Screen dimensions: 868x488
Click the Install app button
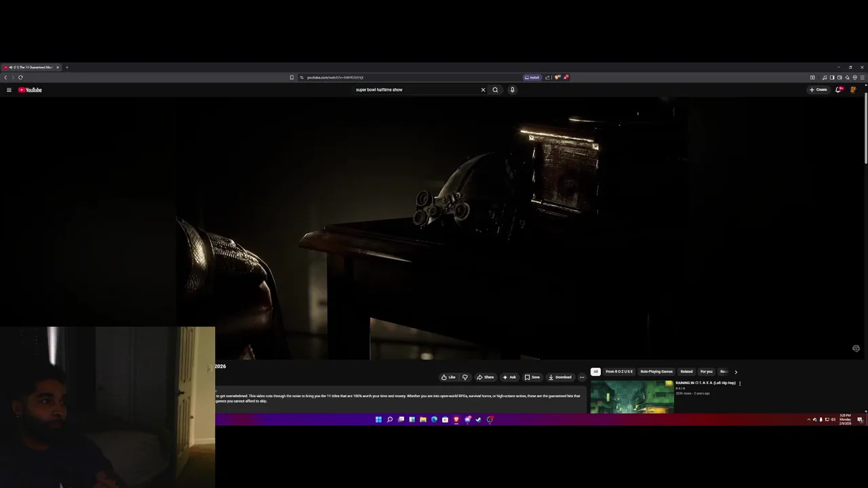coord(532,77)
